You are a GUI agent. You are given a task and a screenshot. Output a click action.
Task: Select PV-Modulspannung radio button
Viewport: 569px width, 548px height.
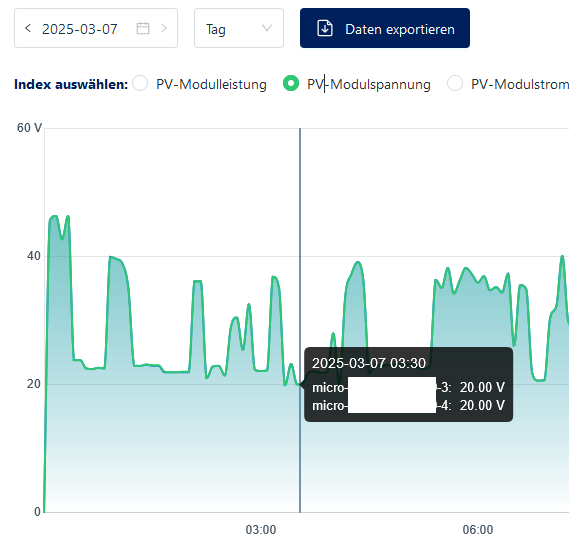pyautogui.click(x=291, y=83)
